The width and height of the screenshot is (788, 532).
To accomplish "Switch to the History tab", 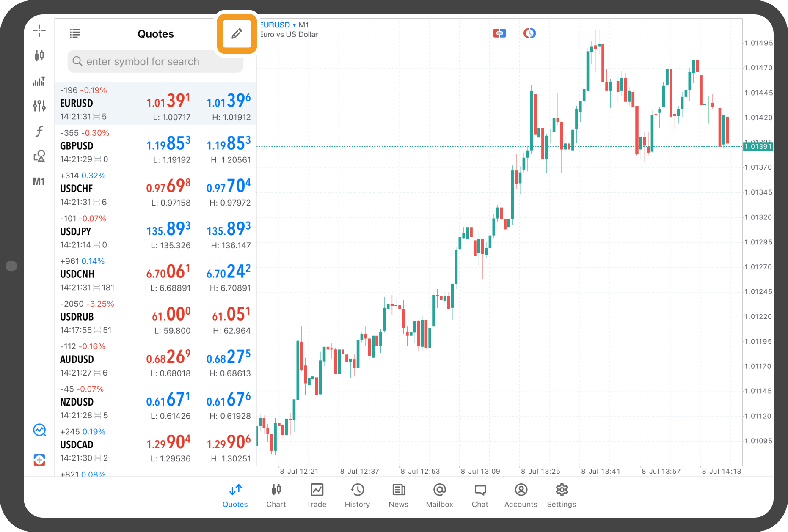I will coord(357,495).
